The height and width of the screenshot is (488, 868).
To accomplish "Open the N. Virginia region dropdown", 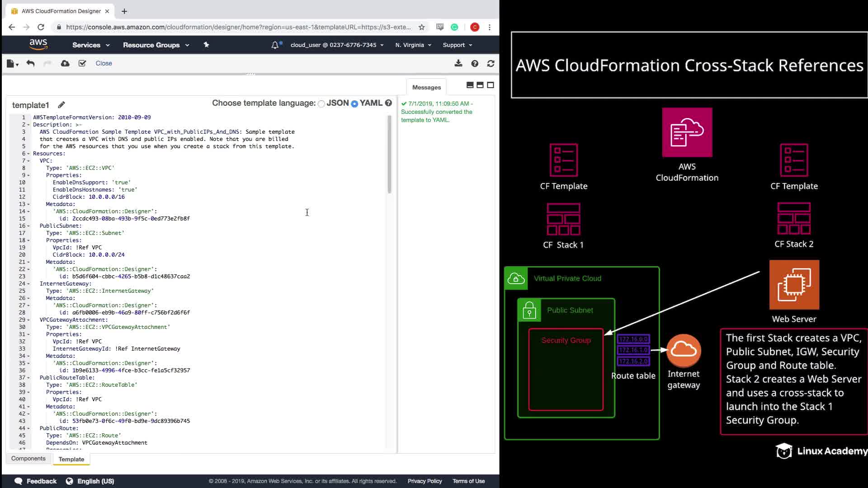I will pos(413,45).
